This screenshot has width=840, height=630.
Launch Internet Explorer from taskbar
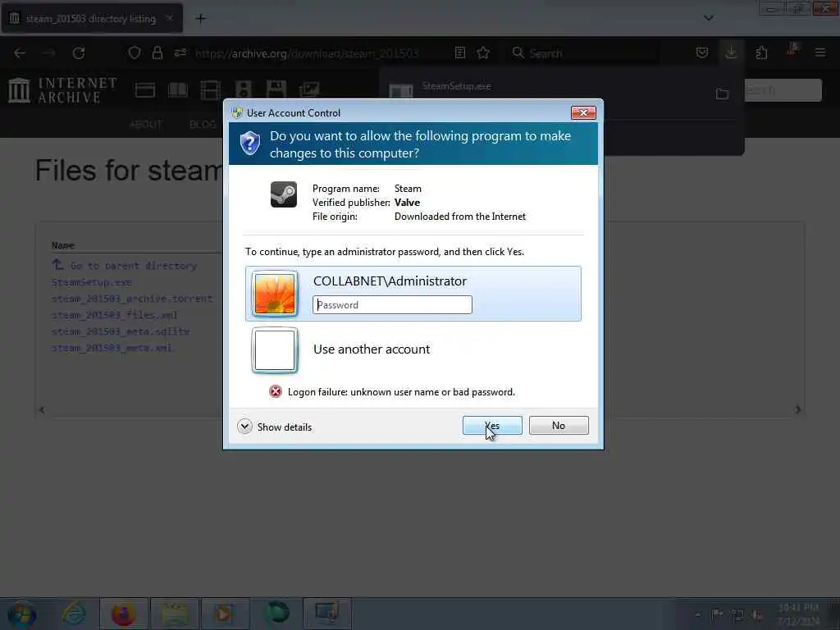[x=73, y=614]
